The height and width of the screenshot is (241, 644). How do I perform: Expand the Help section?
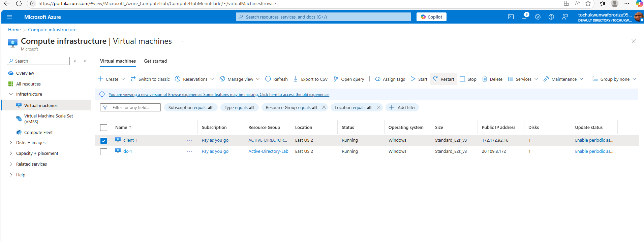[x=11, y=175]
